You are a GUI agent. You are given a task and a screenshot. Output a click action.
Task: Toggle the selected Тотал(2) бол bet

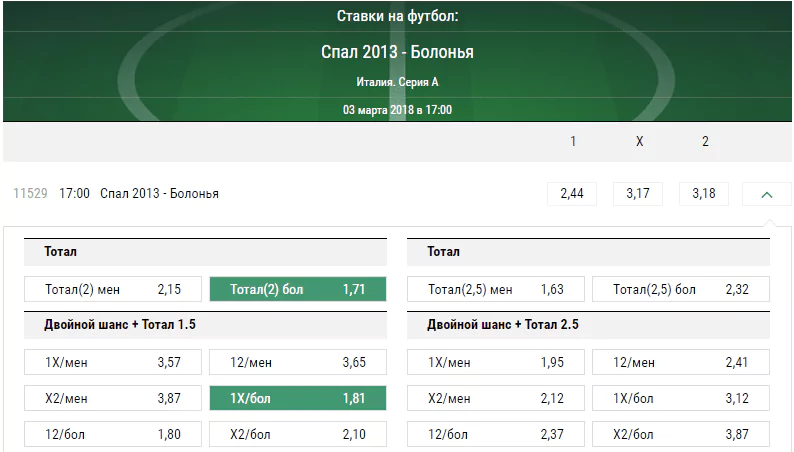298,289
